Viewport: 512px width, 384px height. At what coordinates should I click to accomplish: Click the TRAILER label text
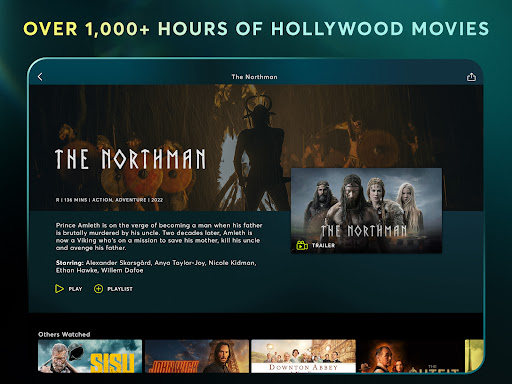[323, 246]
